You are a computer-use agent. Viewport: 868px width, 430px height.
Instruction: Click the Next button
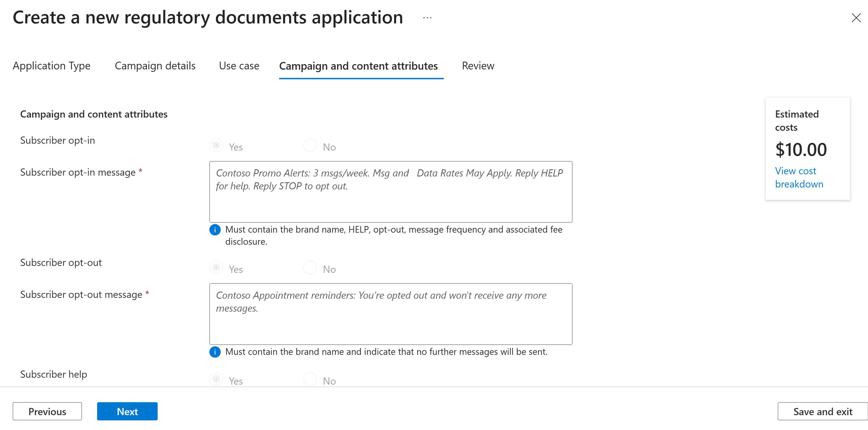(x=127, y=412)
